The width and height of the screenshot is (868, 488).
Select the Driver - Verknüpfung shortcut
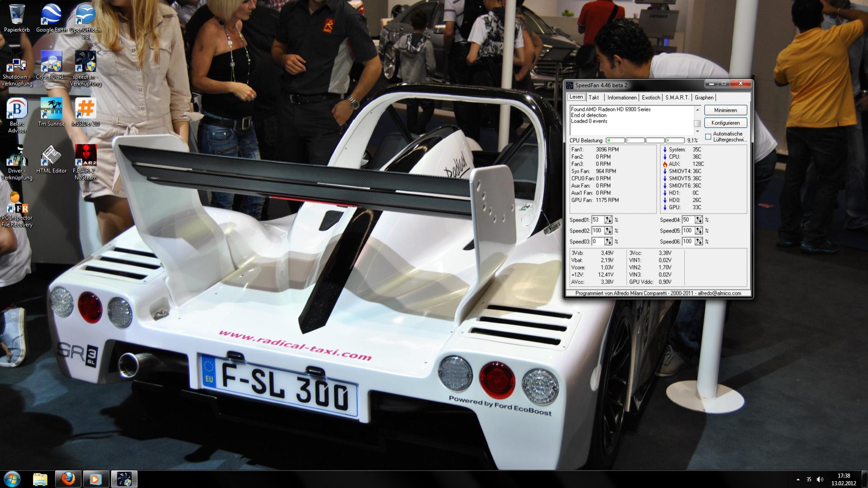click(17, 162)
